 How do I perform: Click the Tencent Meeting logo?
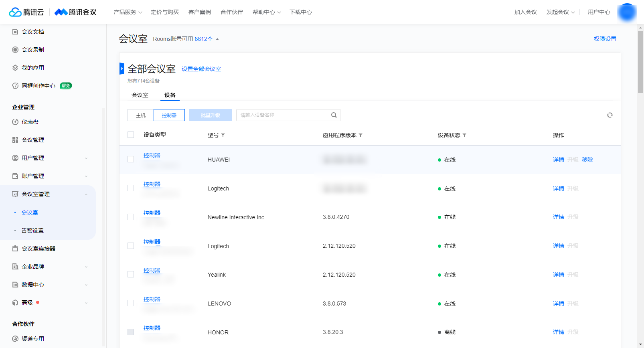point(75,12)
